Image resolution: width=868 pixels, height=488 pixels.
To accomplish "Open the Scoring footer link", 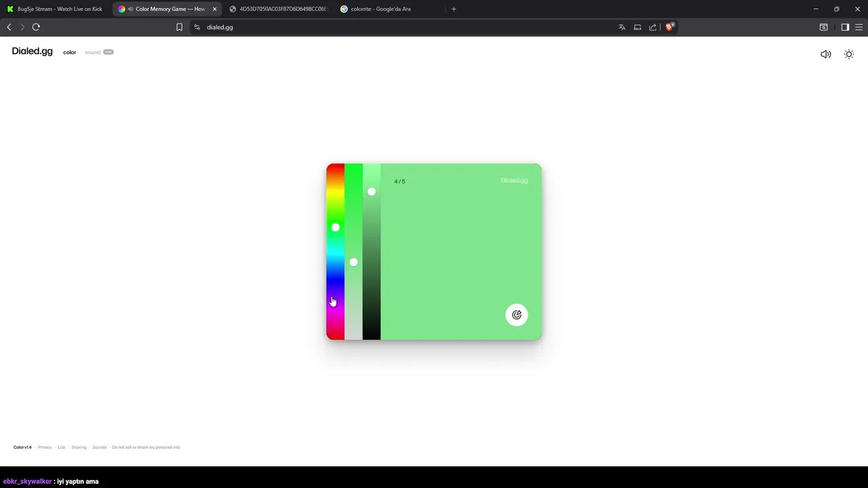I will 79,447.
